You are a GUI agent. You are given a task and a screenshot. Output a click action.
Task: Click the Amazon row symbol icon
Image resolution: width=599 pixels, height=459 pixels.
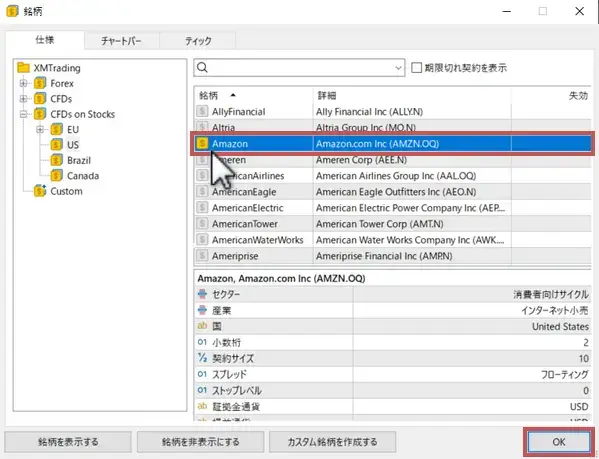coord(202,143)
